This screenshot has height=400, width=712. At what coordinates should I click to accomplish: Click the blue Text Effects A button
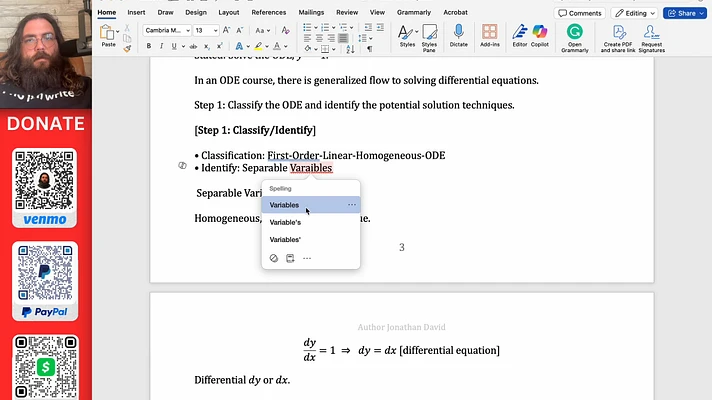(239, 46)
